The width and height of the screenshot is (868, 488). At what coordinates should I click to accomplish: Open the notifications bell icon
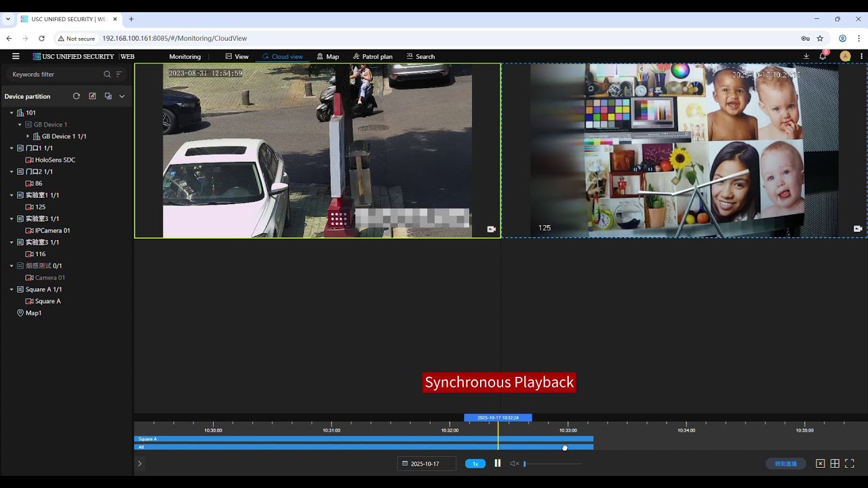823,56
